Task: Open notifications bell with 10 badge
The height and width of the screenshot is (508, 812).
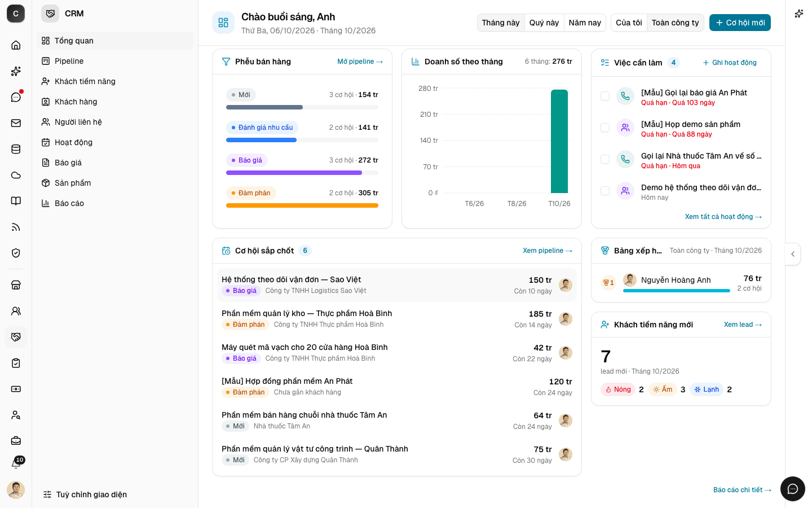Action: point(16,464)
